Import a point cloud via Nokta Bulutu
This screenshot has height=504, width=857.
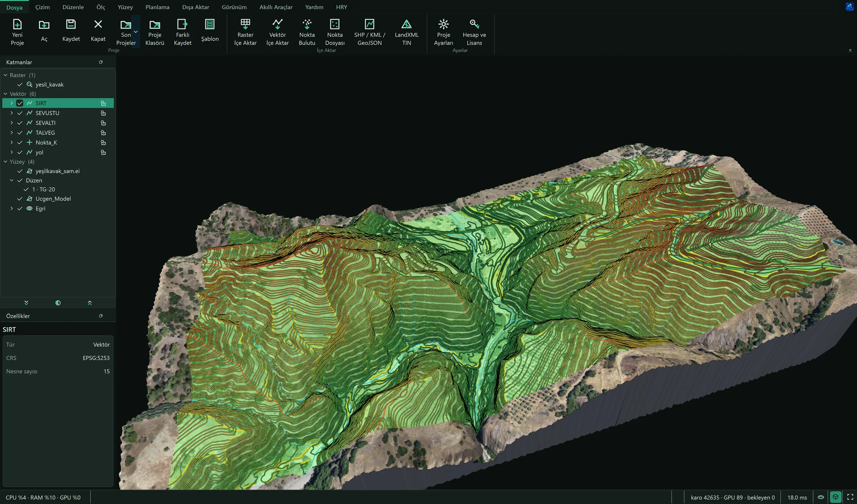pyautogui.click(x=307, y=32)
